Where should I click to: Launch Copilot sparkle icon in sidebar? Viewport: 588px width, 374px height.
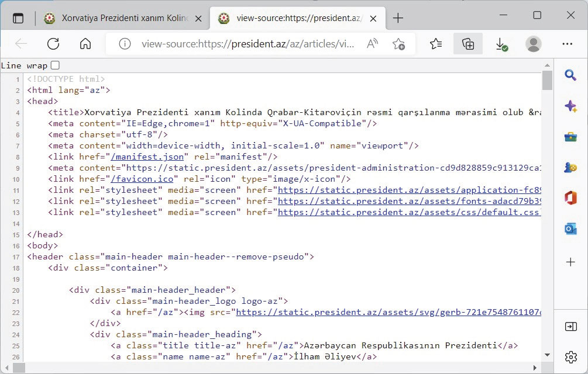tap(570, 106)
